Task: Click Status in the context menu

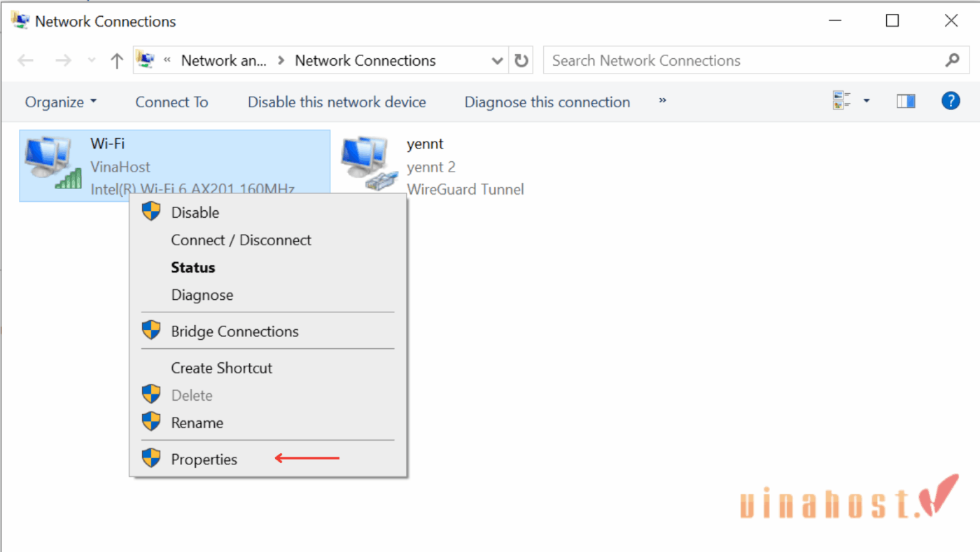Action: point(192,268)
